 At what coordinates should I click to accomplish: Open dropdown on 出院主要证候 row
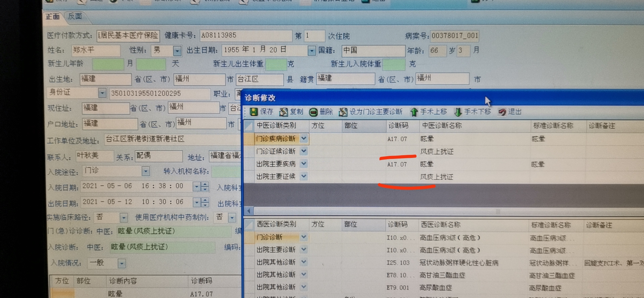[304, 176]
